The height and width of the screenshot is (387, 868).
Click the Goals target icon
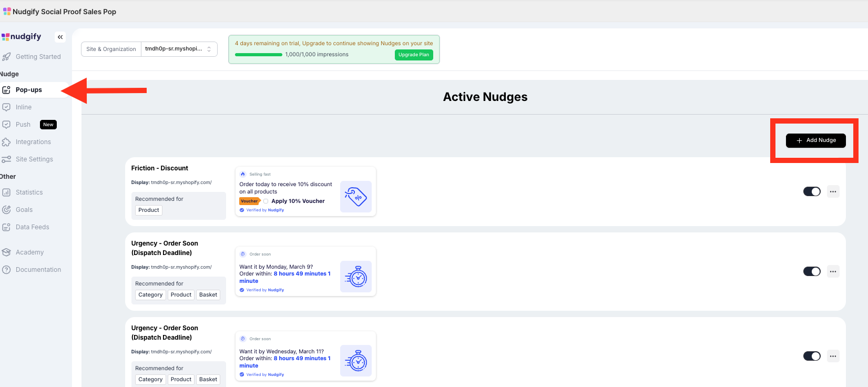[x=6, y=210]
